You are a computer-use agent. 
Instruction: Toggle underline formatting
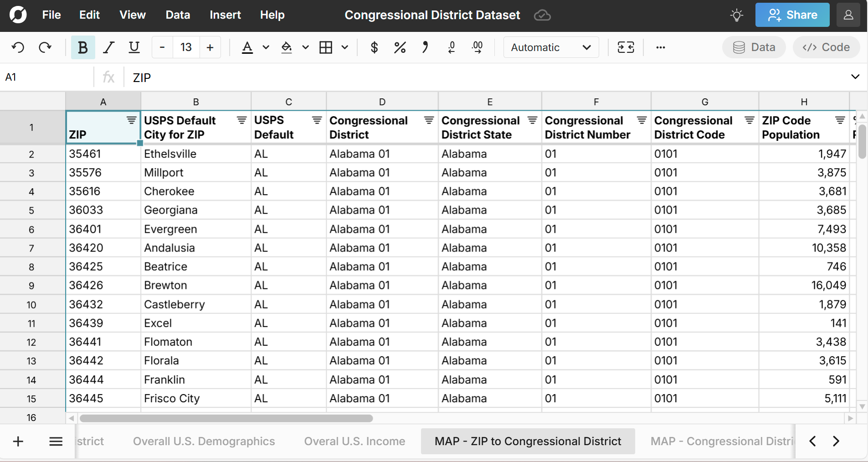tap(134, 47)
